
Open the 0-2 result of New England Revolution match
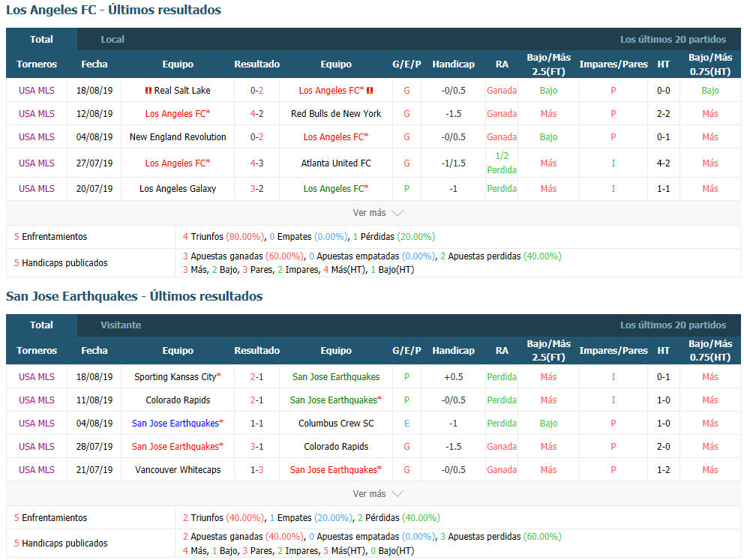click(x=256, y=137)
